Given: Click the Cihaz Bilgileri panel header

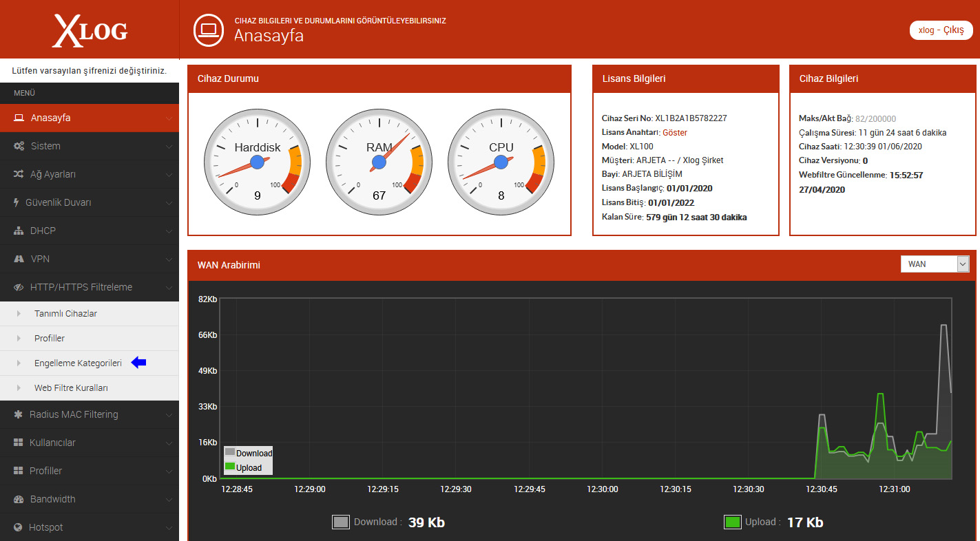Looking at the screenshot, I should point(883,78).
